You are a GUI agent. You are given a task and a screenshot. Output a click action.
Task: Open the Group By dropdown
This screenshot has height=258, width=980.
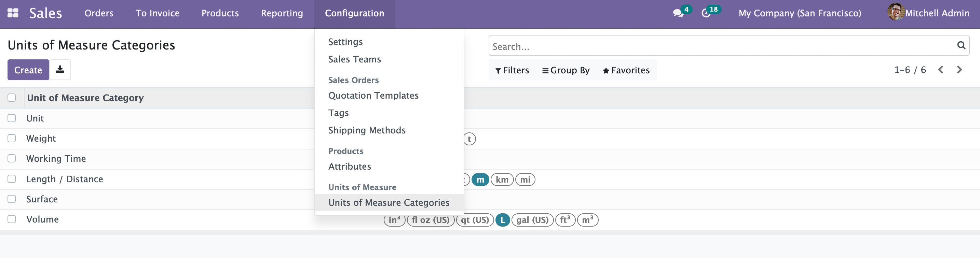click(x=566, y=70)
